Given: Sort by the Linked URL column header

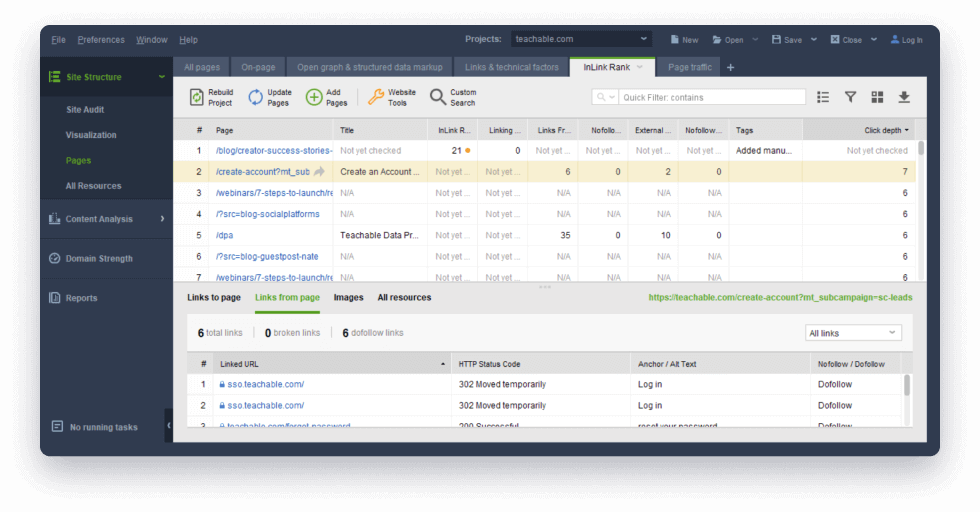Looking at the screenshot, I should pyautogui.click(x=331, y=364).
